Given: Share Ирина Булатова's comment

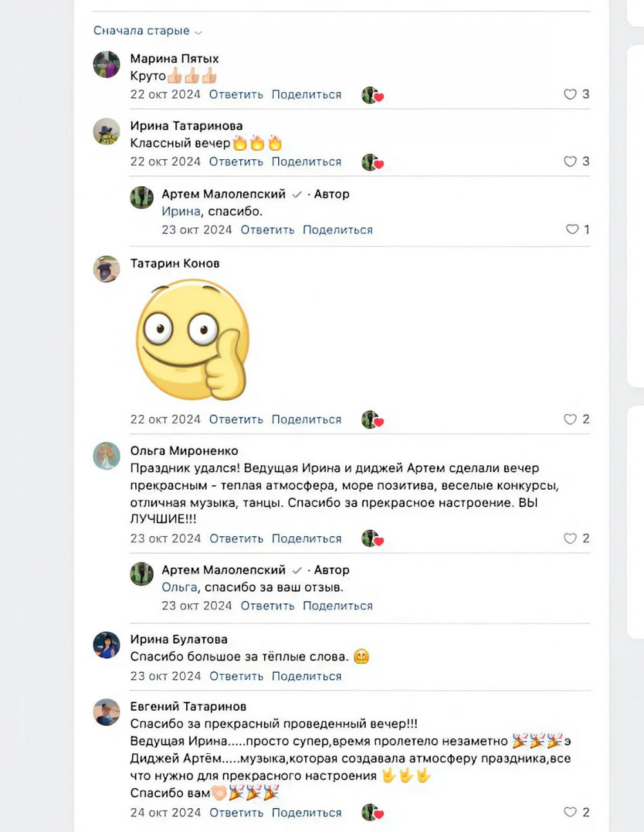Looking at the screenshot, I should [306, 676].
